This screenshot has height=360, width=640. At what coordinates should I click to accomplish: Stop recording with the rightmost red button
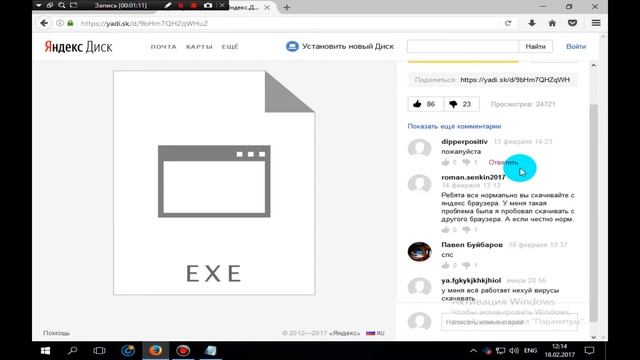tap(194, 6)
